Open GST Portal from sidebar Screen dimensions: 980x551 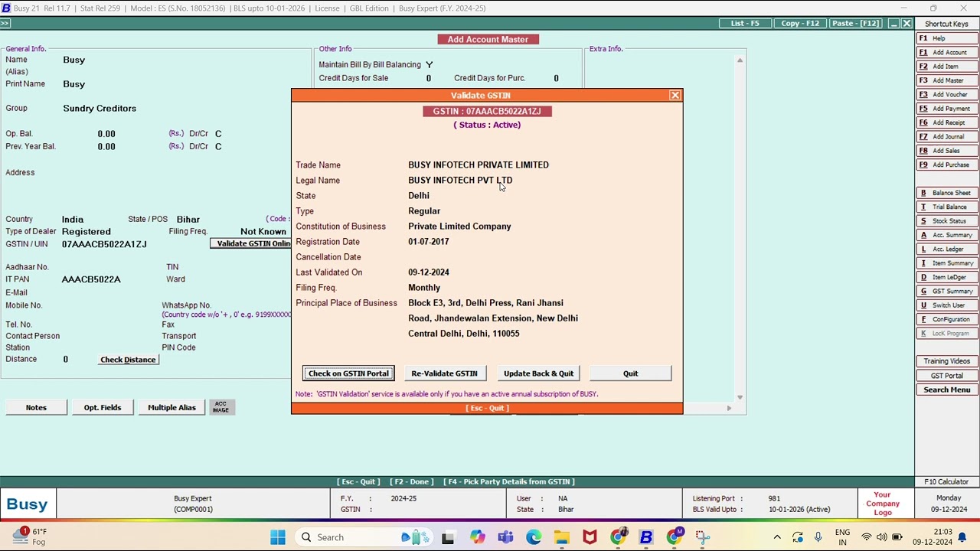[946, 376]
